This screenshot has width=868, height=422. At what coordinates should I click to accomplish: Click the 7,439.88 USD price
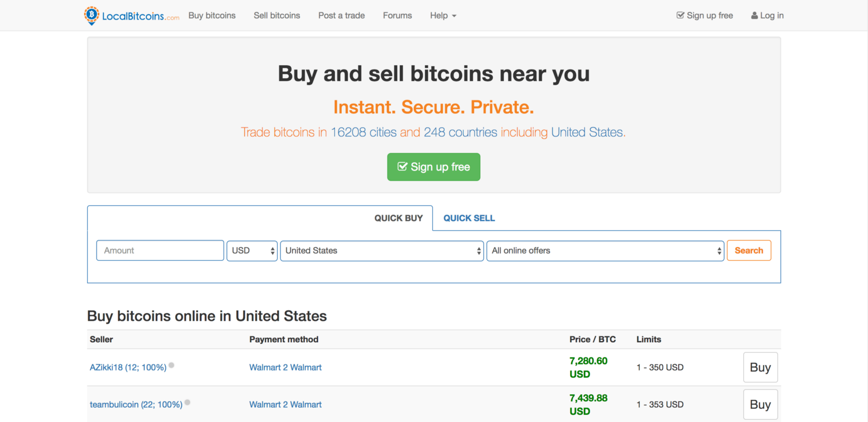pyautogui.click(x=588, y=405)
